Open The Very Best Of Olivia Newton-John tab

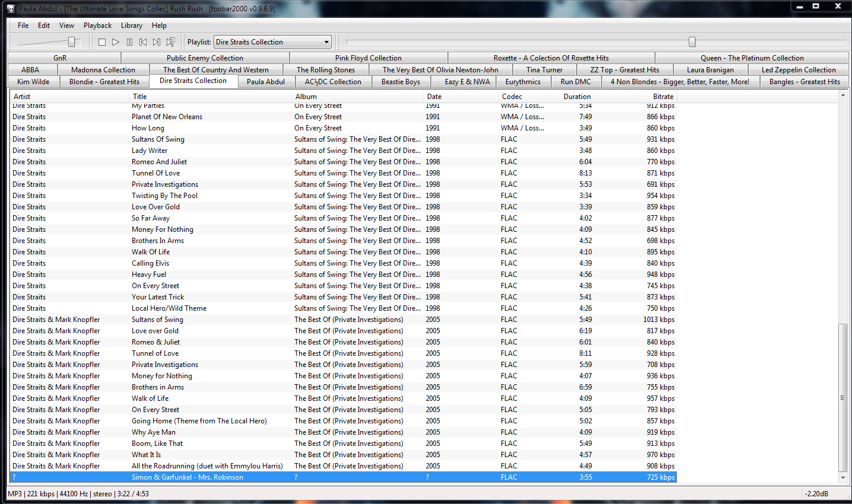click(440, 70)
